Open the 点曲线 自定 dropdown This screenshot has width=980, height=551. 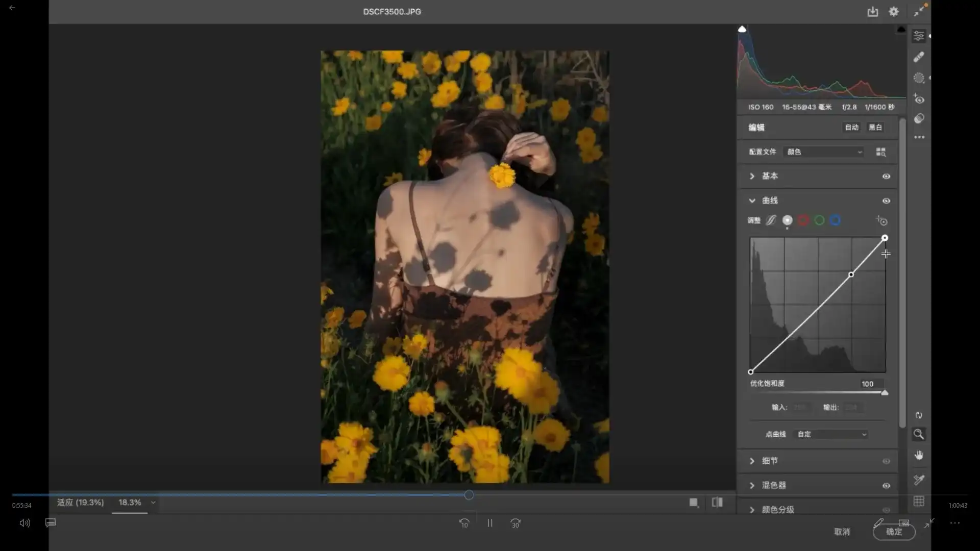tap(831, 434)
